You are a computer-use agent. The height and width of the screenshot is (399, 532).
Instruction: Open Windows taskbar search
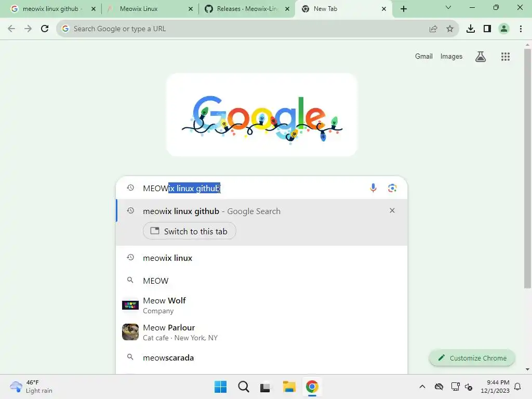tap(243, 387)
